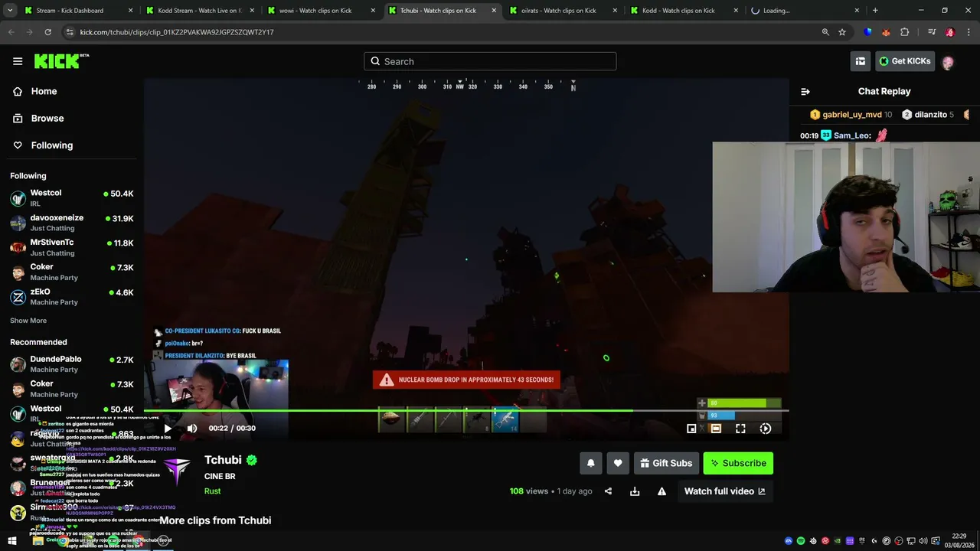Open DuendePablo recommended channel
980x551 pixels.
click(72, 364)
